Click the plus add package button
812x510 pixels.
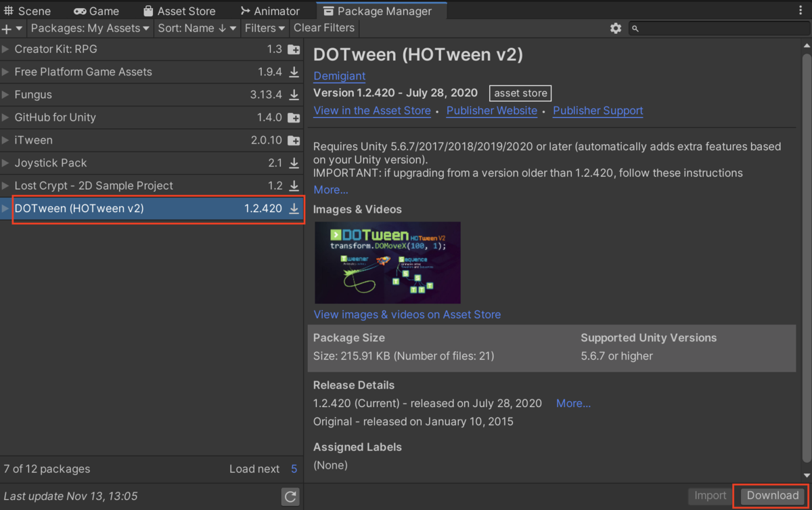coord(7,28)
